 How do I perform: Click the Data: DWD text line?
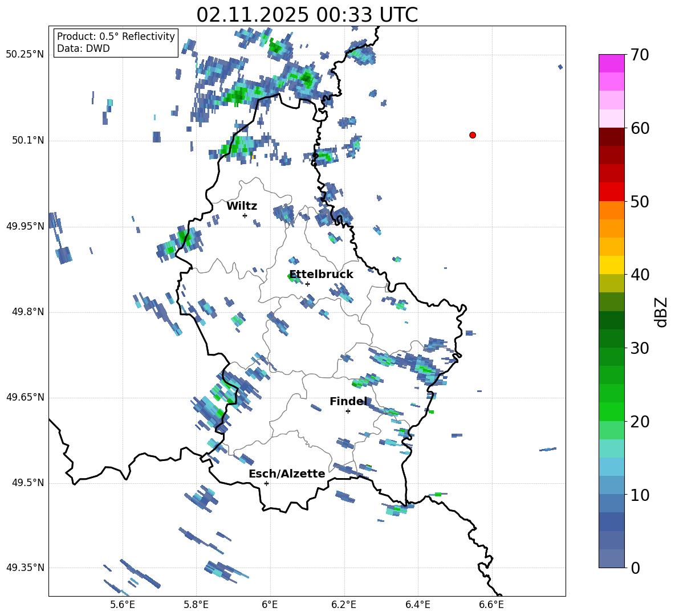tap(83, 48)
